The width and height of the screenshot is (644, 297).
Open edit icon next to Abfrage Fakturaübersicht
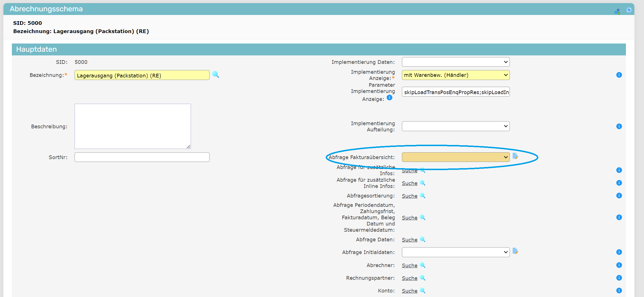coord(515,156)
